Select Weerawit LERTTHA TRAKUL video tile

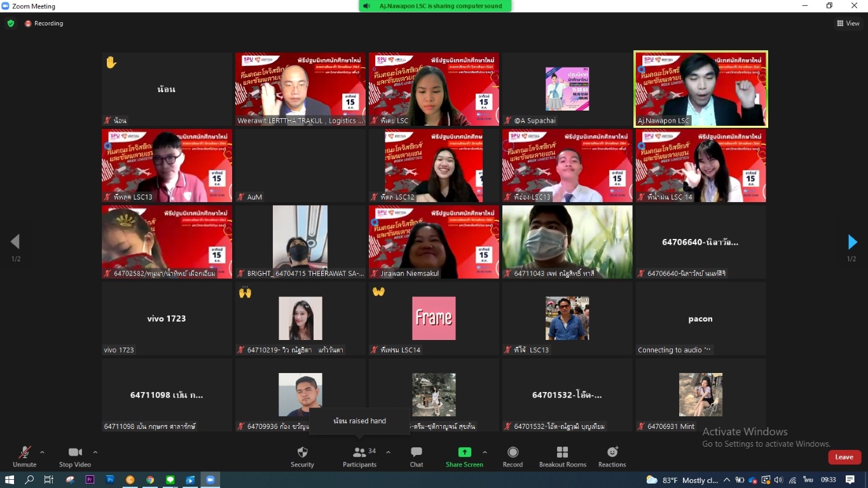300,89
